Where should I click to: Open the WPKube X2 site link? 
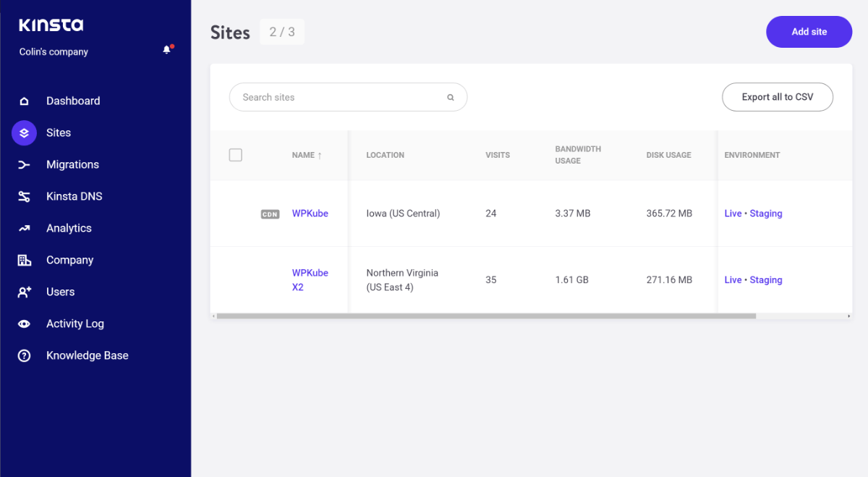[x=310, y=280]
